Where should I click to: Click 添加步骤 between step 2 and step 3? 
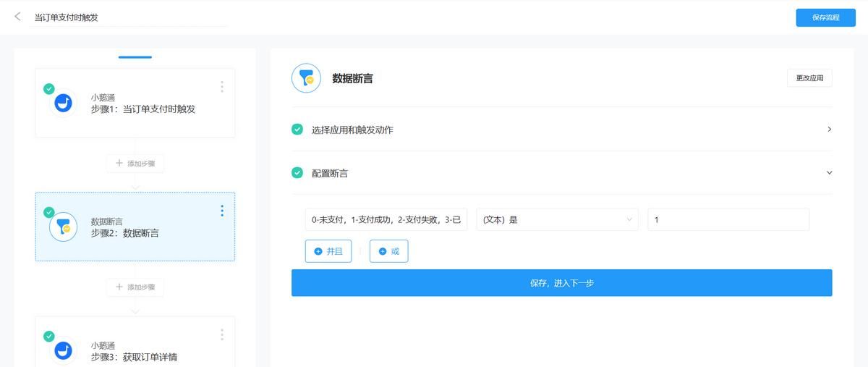click(135, 287)
